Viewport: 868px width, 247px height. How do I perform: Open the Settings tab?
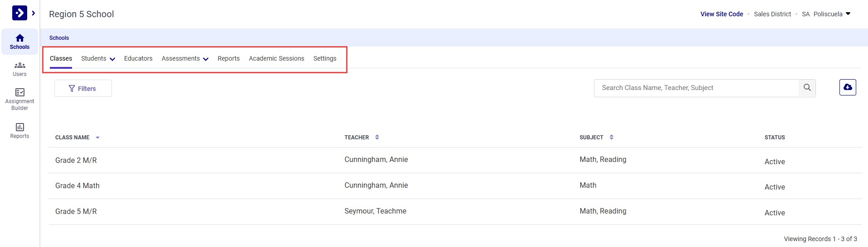(x=325, y=59)
